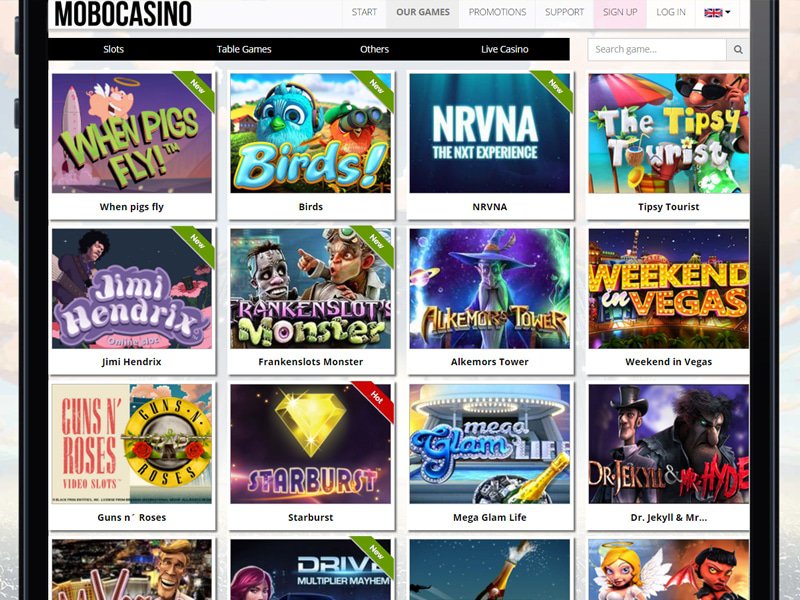Screen dimensions: 800x600
Task: Launch the Starburst game thumbnail
Action: (x=310, y=444)
